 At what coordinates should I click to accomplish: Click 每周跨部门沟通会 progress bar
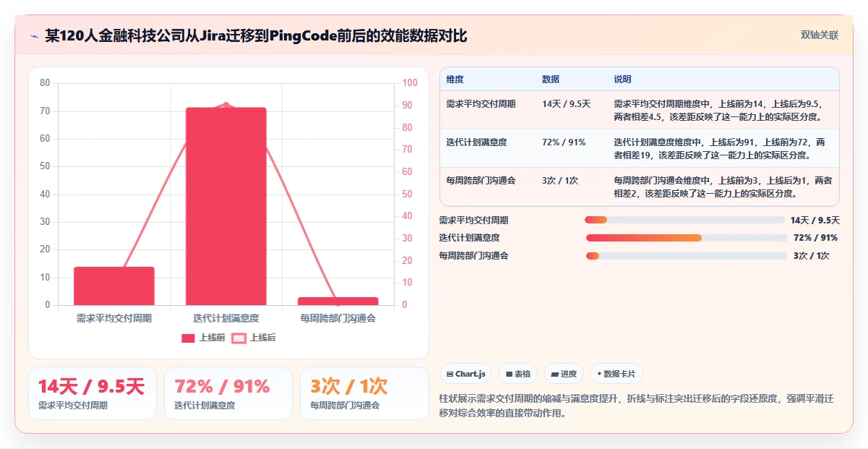(x=687, y=255)
